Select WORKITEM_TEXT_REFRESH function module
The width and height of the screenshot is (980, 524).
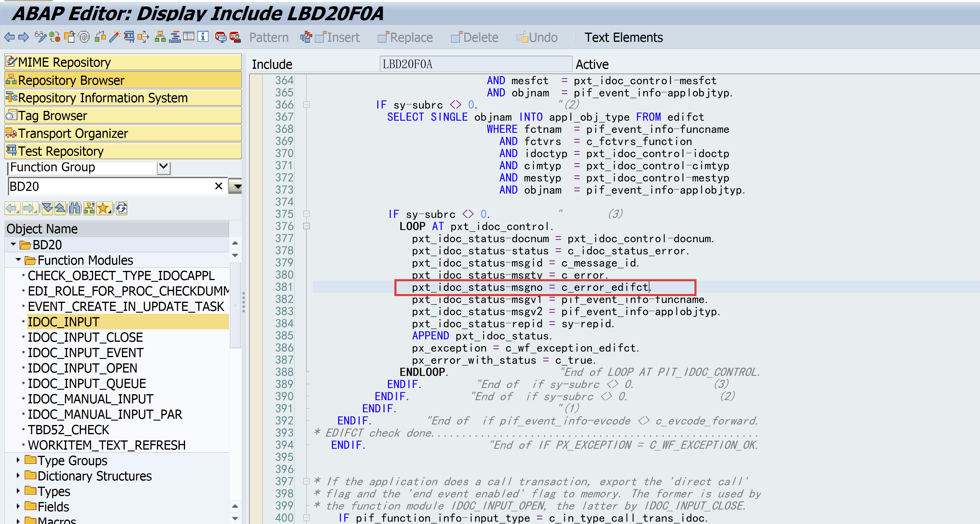106,445
